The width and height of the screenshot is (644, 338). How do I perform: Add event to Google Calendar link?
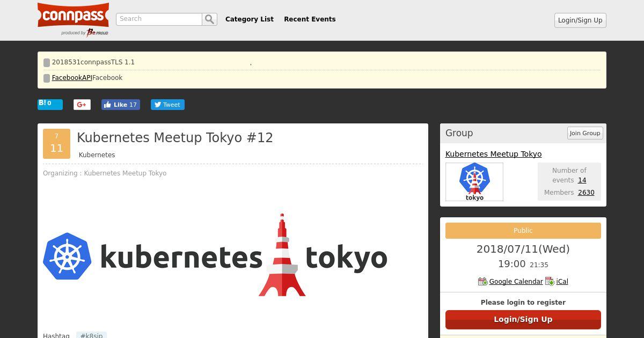click(516, 282)
